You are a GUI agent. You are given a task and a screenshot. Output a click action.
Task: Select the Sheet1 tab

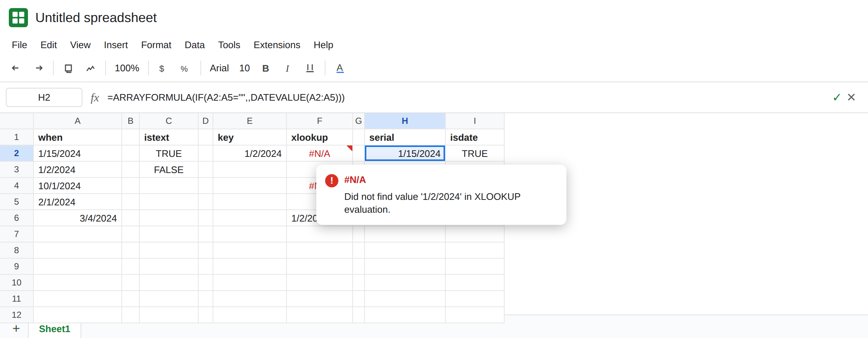54,329
